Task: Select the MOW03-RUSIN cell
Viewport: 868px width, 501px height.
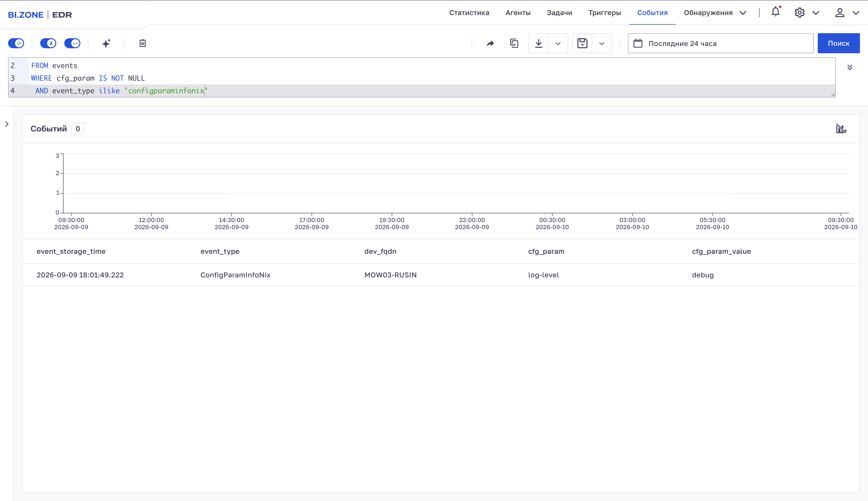Action: pyautogui.click(x=390, y=275)
